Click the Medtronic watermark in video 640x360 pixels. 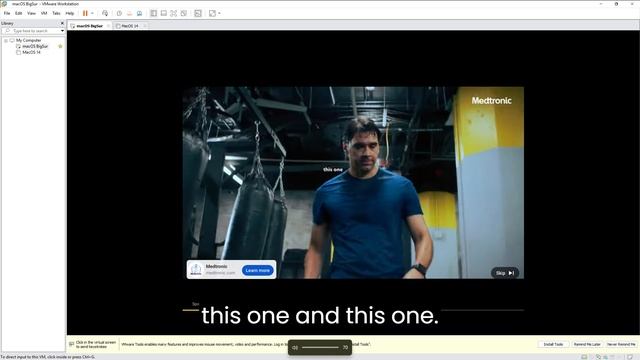491,100
